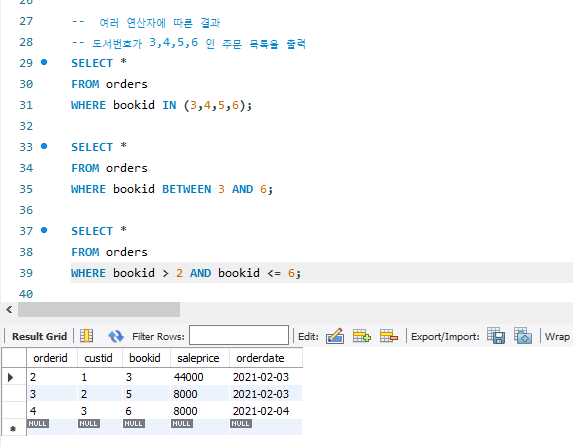Click the statement marker dot on line 29
Viewport: 573px width, 446px height.
click(x=44, y=62)
